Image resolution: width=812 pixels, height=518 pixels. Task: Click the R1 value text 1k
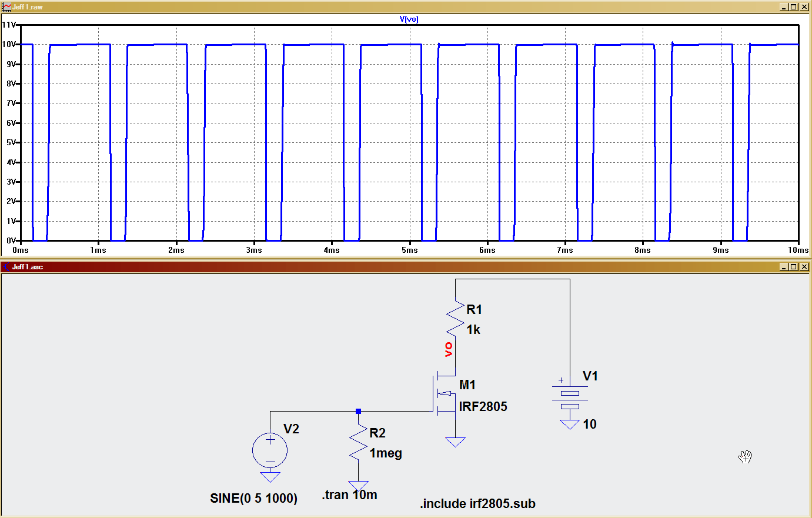tap(473, 330)
